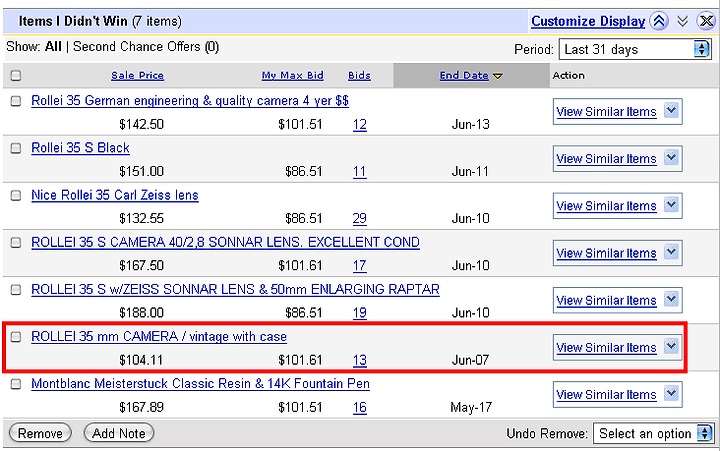Expand action arrow for Rollei 35 S Black
Screen dimensions: 720x451
point(671,158)
